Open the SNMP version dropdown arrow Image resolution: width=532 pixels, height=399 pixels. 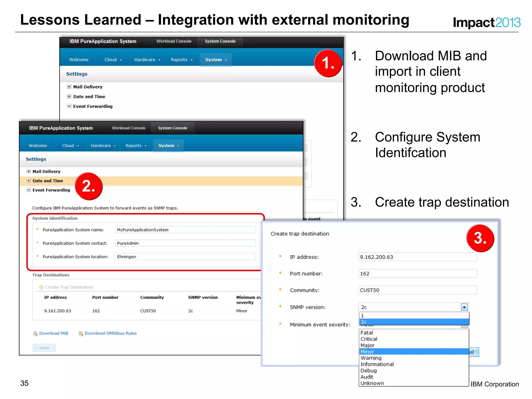pos(464,307)
